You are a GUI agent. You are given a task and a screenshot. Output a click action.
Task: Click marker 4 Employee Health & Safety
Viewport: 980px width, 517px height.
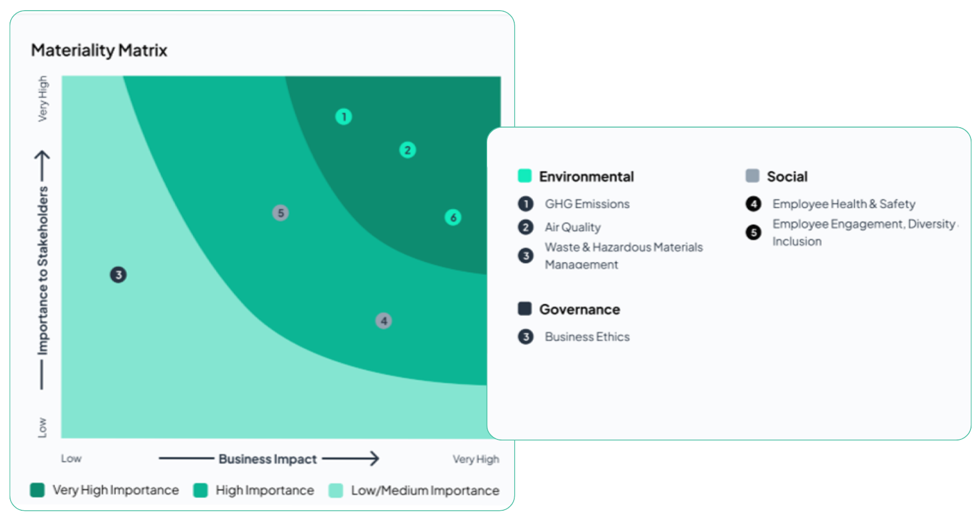[383, 321]
